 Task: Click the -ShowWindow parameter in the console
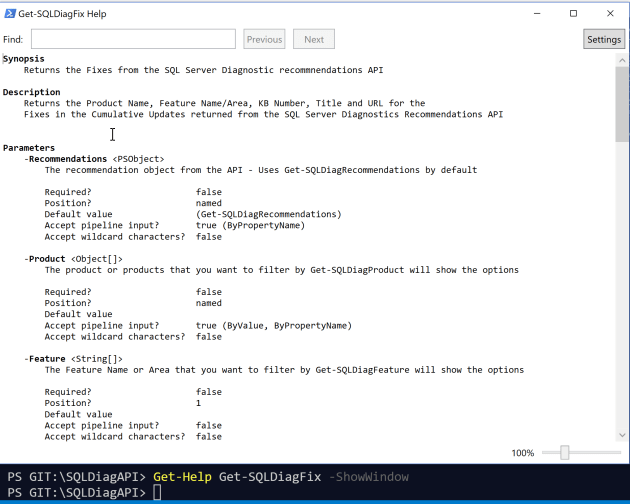[368, 477]
